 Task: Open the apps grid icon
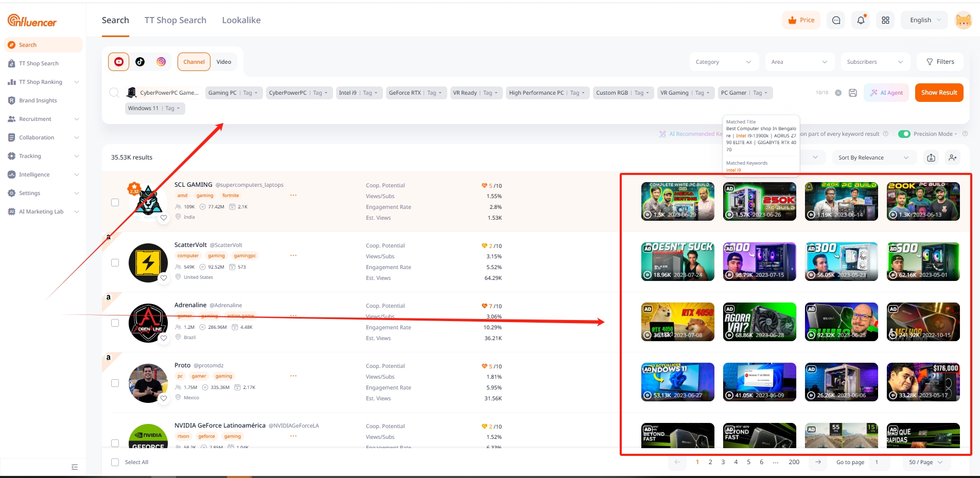click(x=885, y=20)
